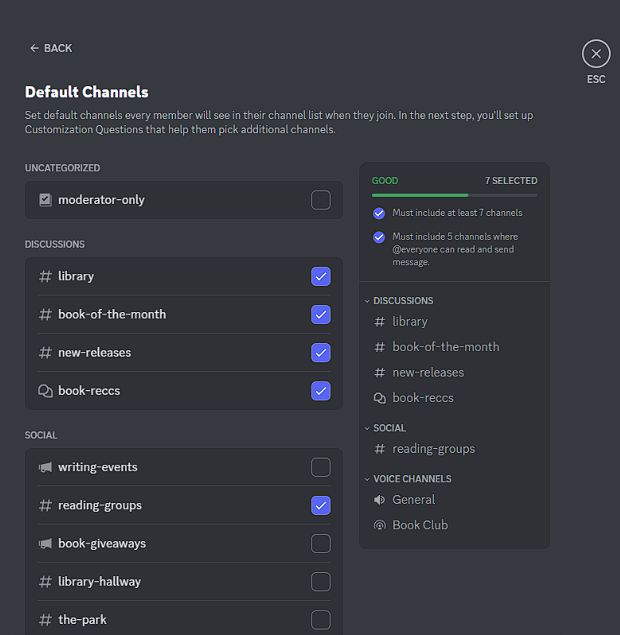This screenshot has height=635, width=620.
Task: Click the back arrow icon
Action: [x=34, y=48]
